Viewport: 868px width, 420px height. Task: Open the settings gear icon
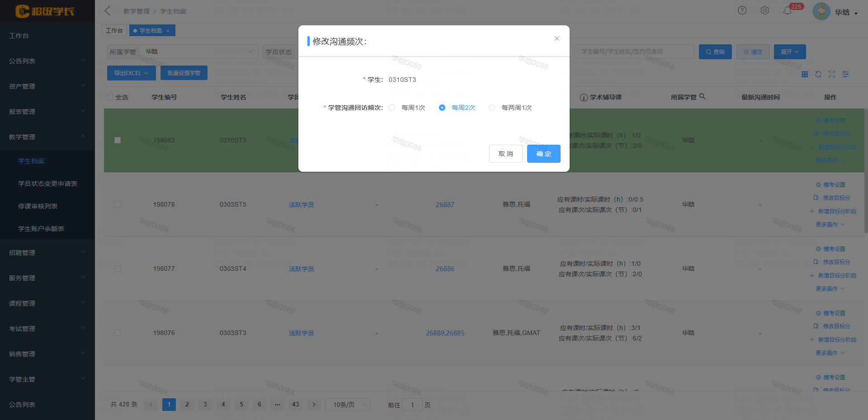click(x=764, y=10)
